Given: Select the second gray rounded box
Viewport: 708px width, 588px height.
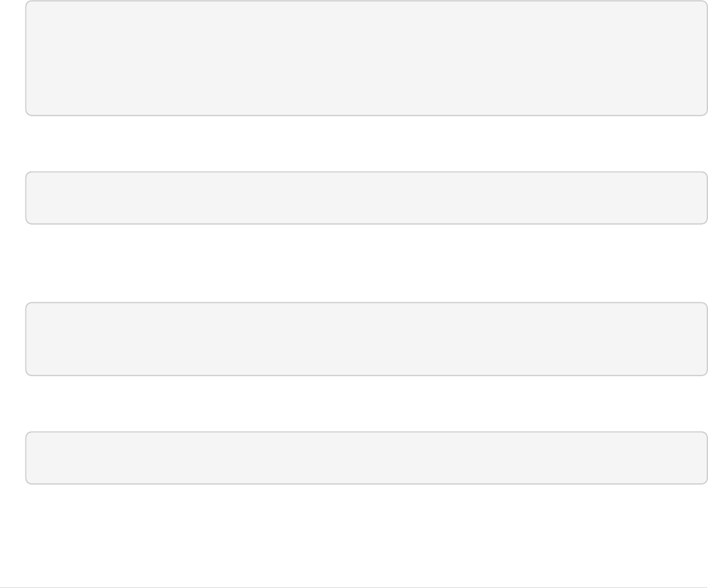Looking at the screenshot, I should pos(366,198).
